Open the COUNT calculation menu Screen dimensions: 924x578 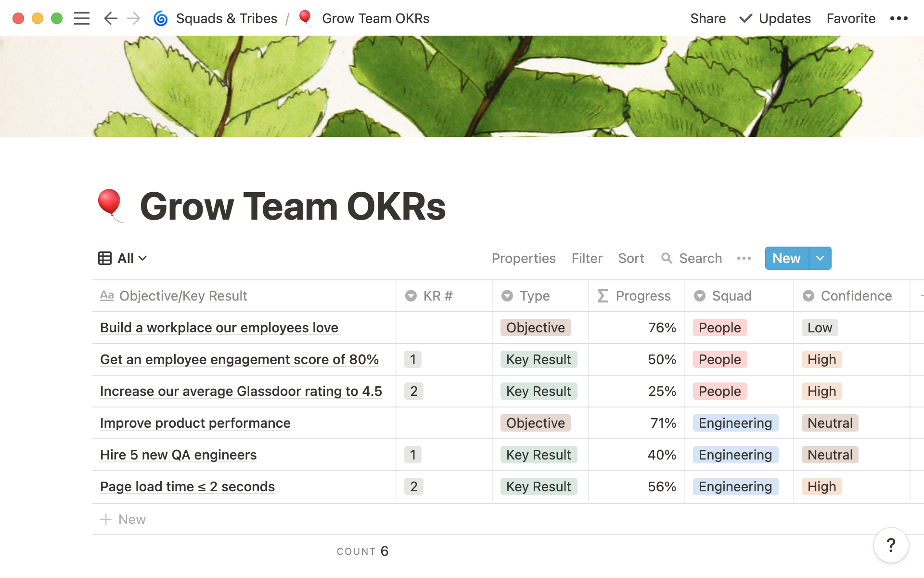(362, 551)
